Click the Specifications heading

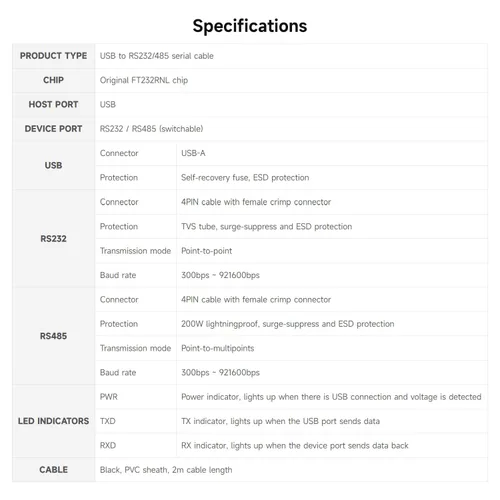click(x=250, y=26)
